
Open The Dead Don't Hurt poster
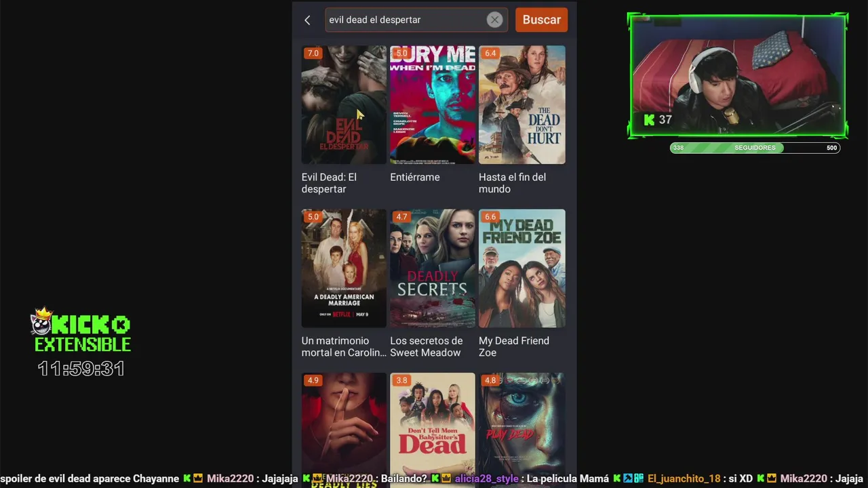coord(521,104)
